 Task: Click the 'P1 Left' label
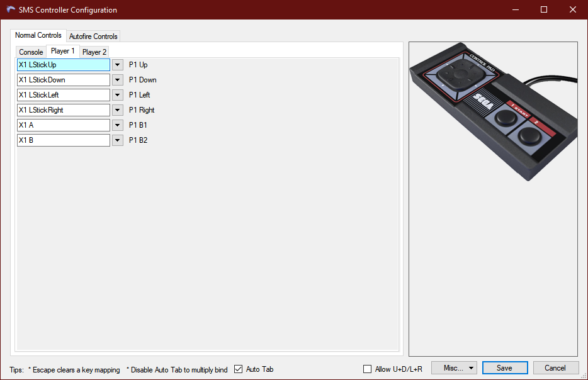[x=140, y=95]
